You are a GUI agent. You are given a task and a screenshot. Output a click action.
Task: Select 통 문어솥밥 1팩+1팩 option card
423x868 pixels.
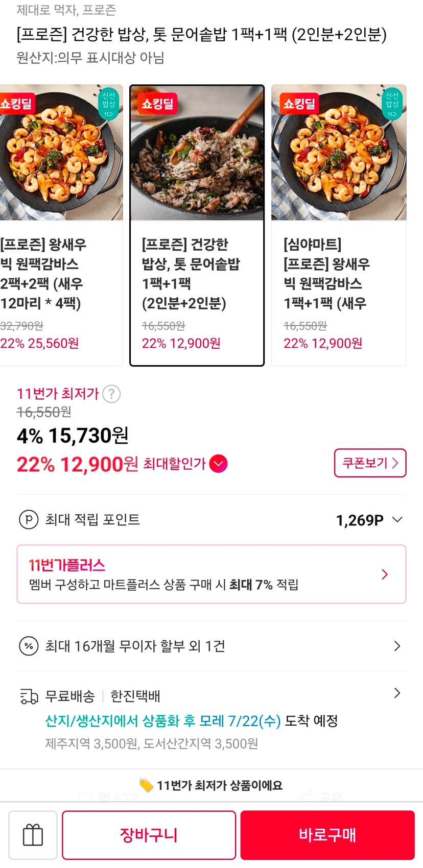[197, 225]
